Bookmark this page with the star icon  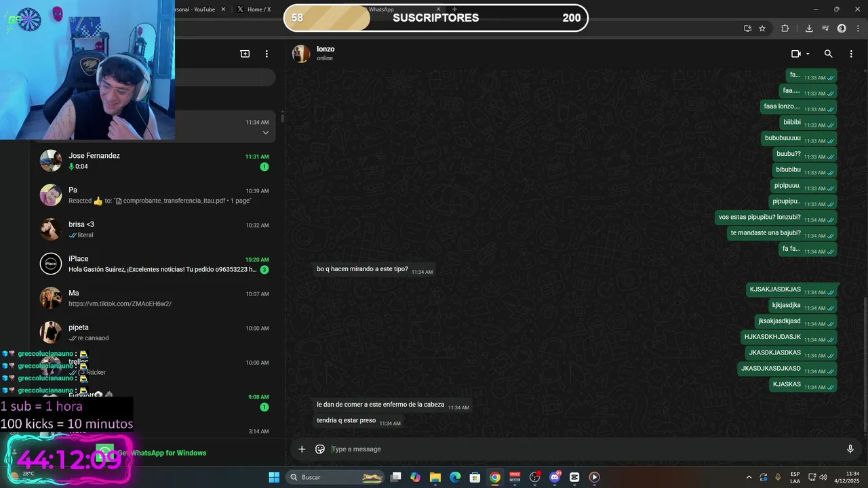click(x=762, y=28)
